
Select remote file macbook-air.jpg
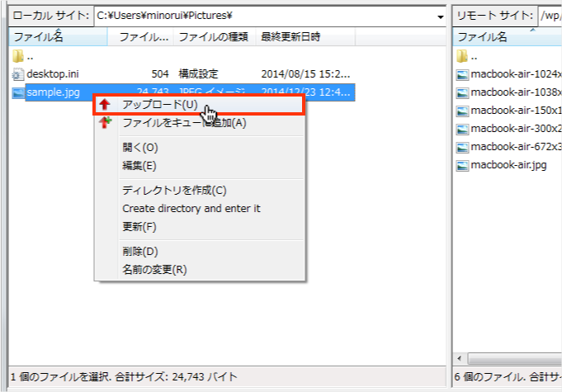point(508,165)
